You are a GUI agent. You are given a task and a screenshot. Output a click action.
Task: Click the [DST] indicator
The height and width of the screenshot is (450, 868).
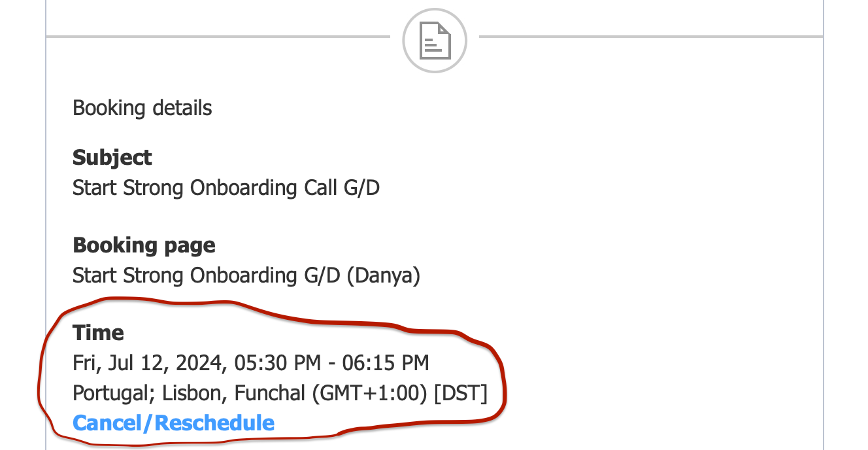pyautogui.click(x=461, y=393)
